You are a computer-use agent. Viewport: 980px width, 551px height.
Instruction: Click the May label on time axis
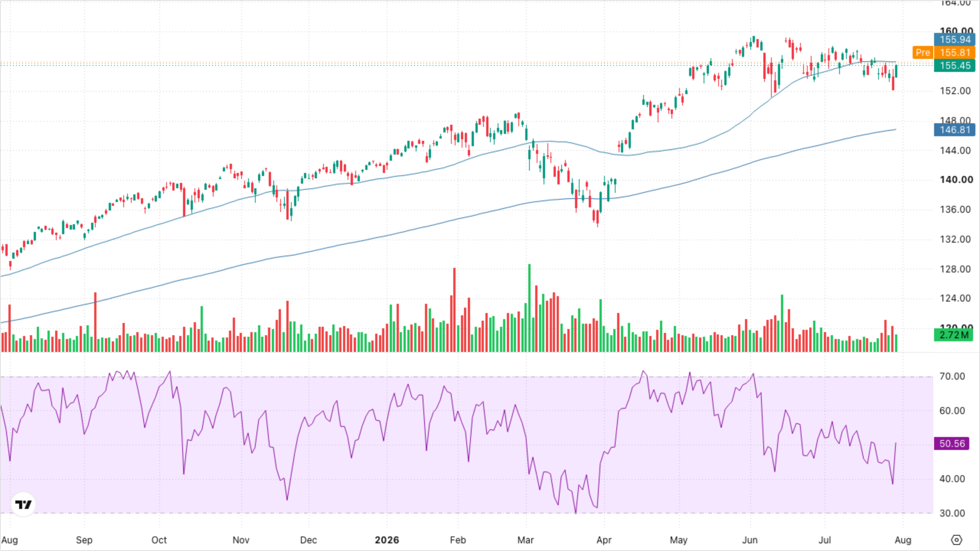point(679,540)
